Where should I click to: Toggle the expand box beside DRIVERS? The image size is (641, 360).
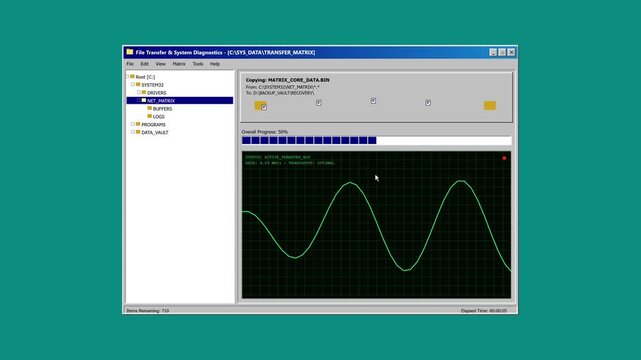(139, 92)
